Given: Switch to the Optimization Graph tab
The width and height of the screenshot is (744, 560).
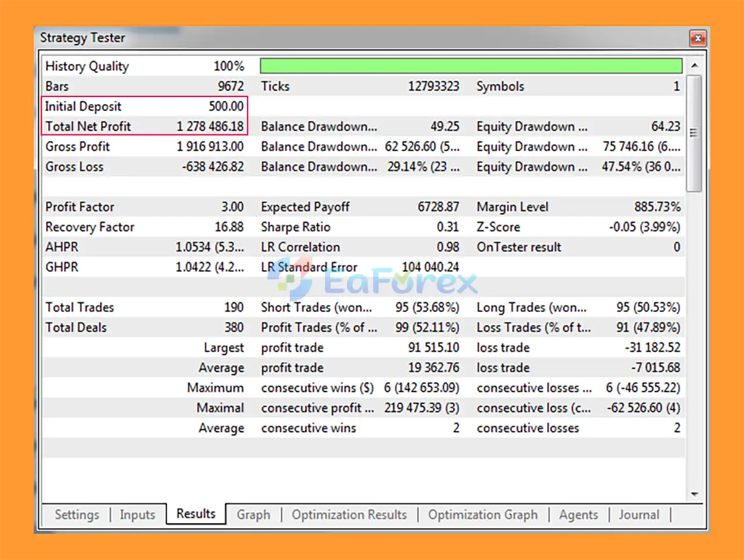Looking at the screenshot, I should (483, 515).
